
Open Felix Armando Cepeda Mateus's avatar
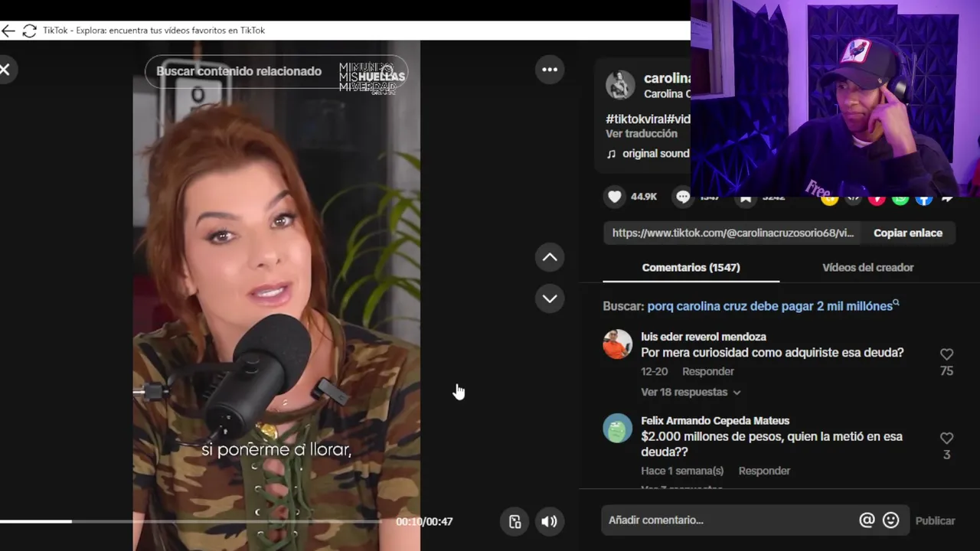(x=618, y=429)
